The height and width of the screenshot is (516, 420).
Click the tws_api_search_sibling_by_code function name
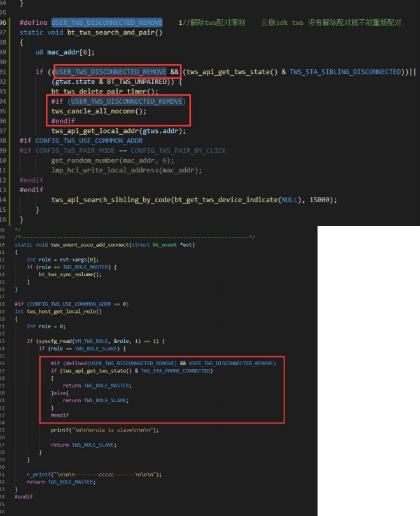click(111, 200)
